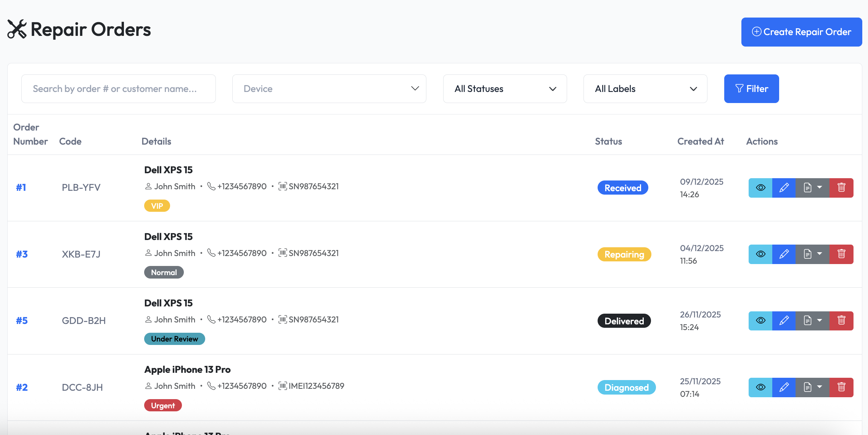The width and height of the screenshot is (868, 435).
Task: View order #5 details via eye icon
Action: (760, 321)
